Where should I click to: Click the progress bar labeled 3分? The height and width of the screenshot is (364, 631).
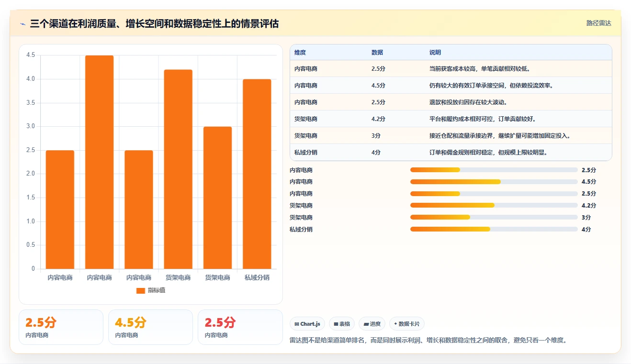click(494, 217)
